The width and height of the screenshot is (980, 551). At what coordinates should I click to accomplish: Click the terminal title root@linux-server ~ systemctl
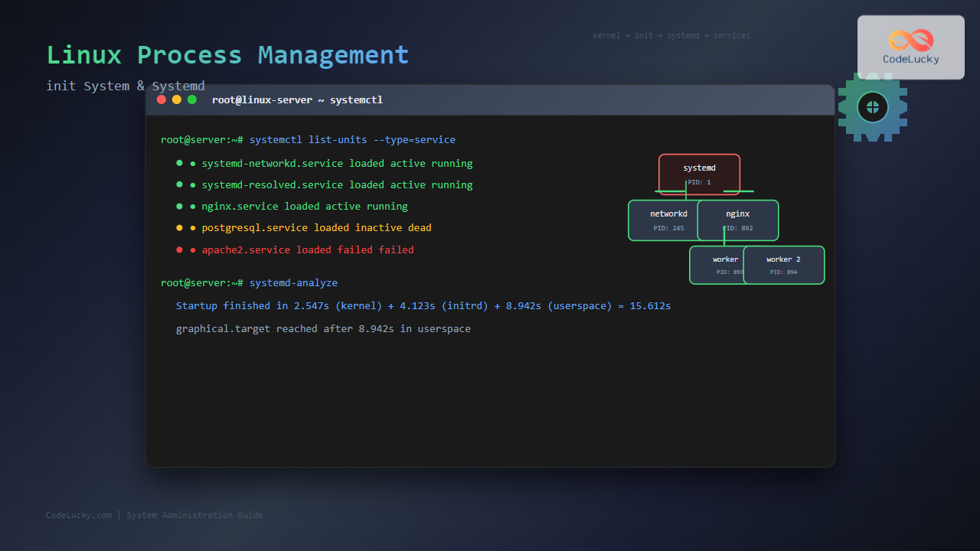point(297,100)
